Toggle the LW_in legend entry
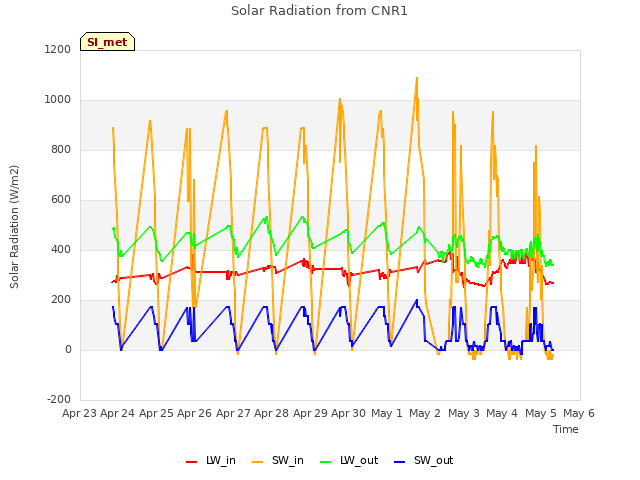 pos(211,460)
